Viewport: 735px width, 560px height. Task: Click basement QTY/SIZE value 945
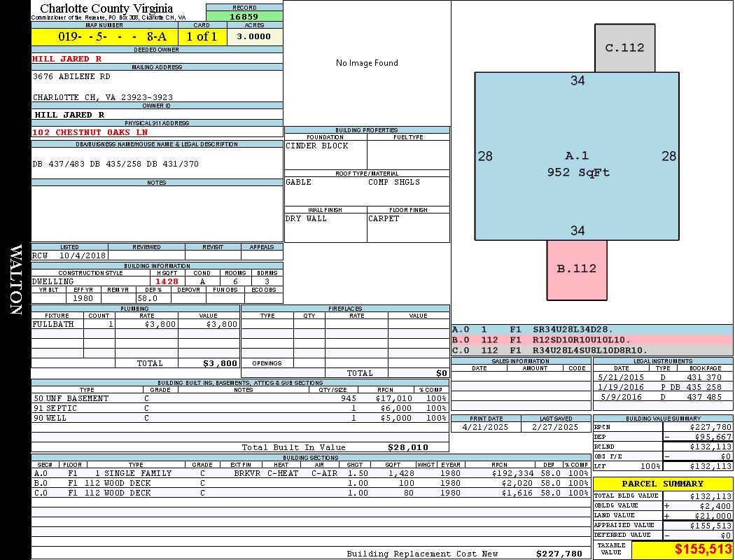click(349, 398)
